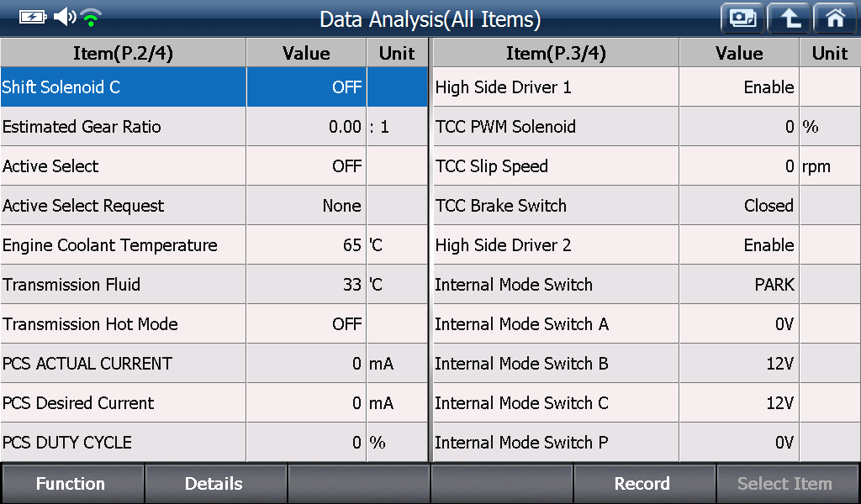Image resolution: width=861 pixels, height=504 pixels.
Task: Select the TCC Brake Switch row
Action: tap(647, 206)
